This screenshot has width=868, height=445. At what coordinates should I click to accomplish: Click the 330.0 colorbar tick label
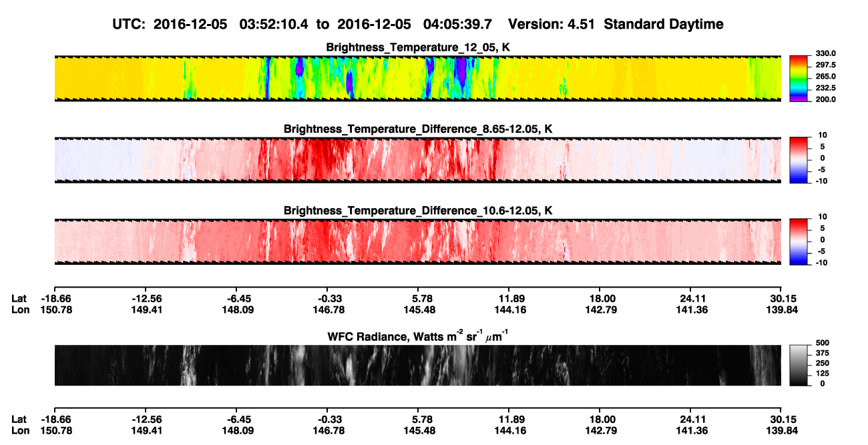point(826,54)
